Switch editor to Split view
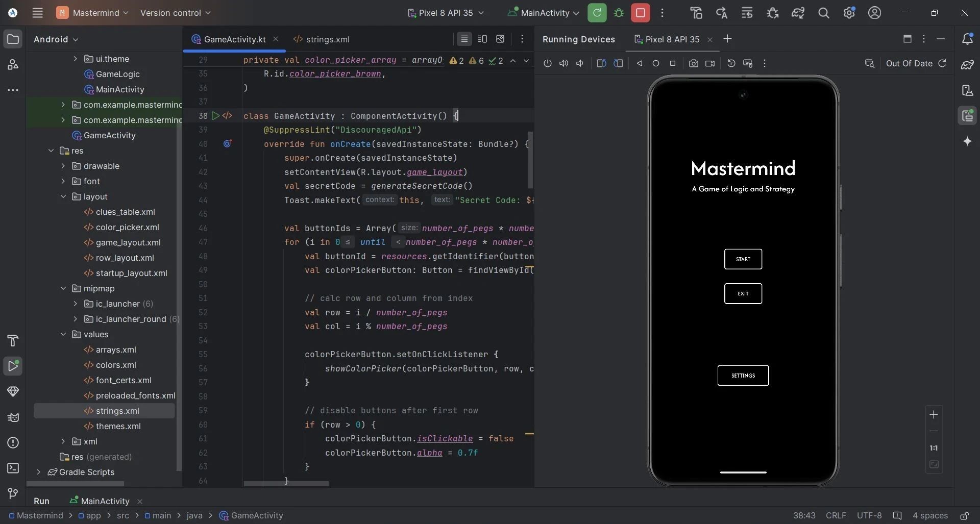This screenshot has width=980, height=524. click(482, 39)
